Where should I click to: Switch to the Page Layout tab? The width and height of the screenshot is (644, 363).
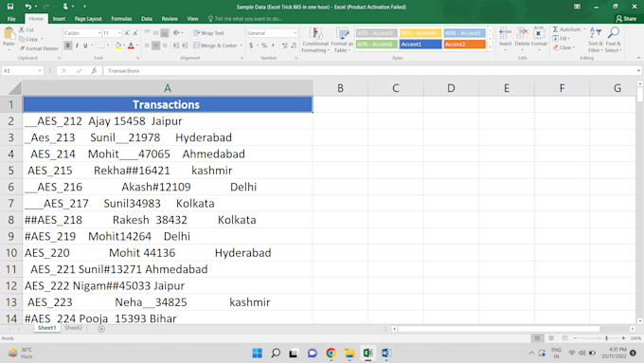click(x=88, y=19)
